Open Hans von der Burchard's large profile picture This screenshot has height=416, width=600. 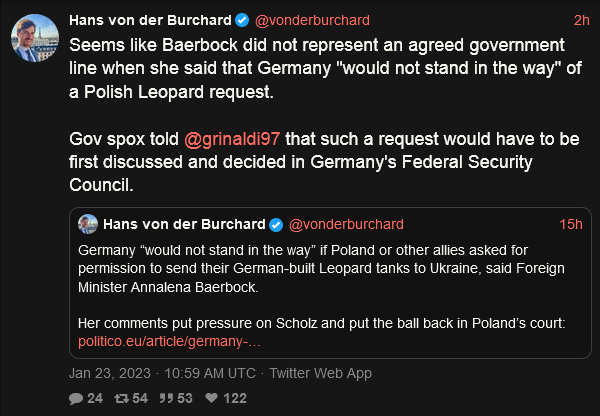tap(35, 38)
